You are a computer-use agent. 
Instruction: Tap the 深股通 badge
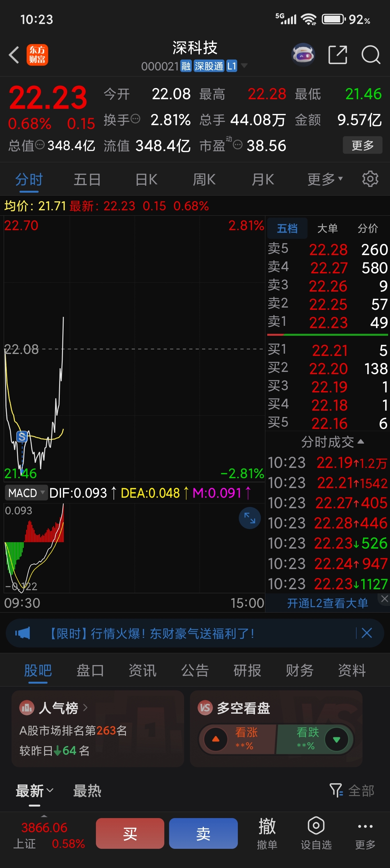pos(209,66)
